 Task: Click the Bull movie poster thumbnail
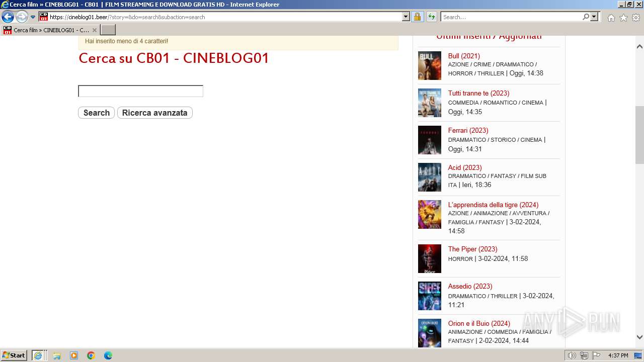click(430, 65)
